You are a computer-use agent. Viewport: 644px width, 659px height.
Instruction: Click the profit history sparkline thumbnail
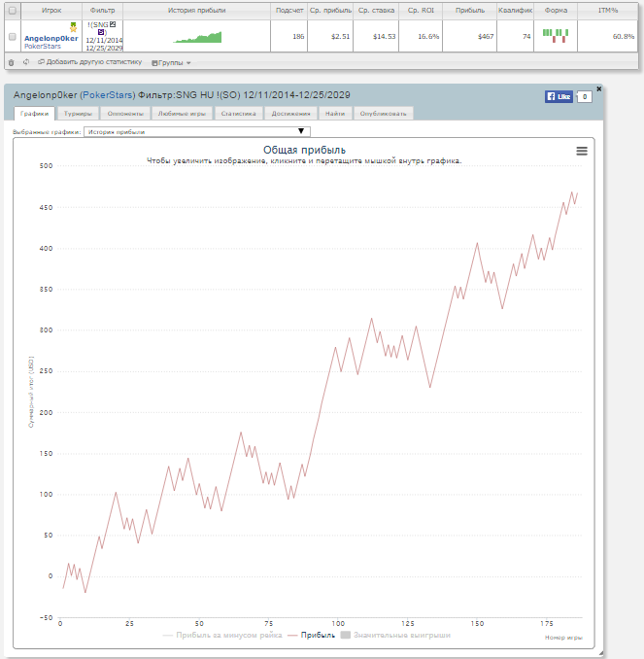pyautogui.click(x=197, y=37)
